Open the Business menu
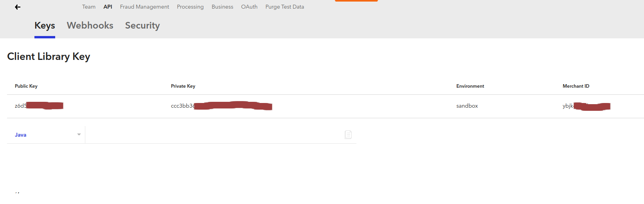The height and width of the screenshot is (204, 644). coord(222,7)
